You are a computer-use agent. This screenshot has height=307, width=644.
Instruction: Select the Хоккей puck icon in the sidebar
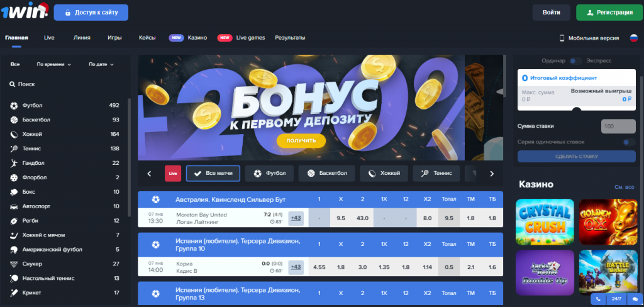[x=14, y=135]
